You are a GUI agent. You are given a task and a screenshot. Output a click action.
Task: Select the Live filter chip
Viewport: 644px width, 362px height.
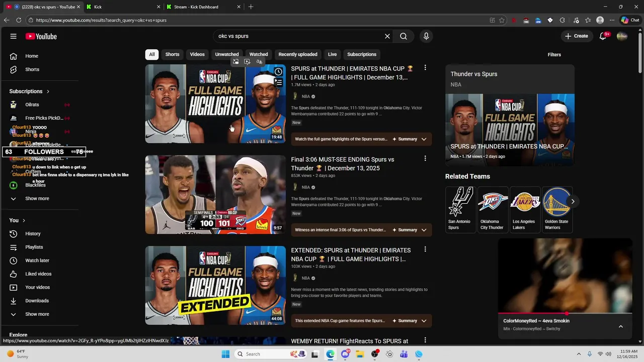(x=333, y=54)
